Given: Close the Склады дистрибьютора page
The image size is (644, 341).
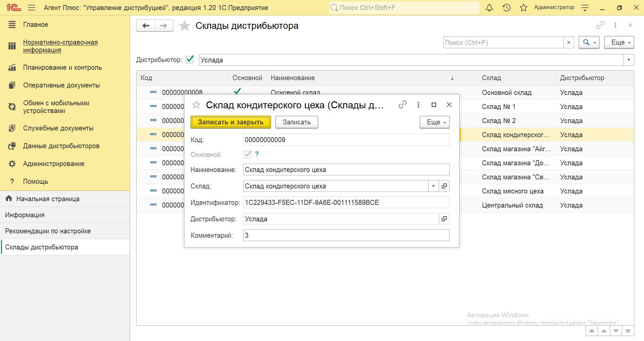Looking at the screenshot, I should pyautogui.click(x=630, y=25).
